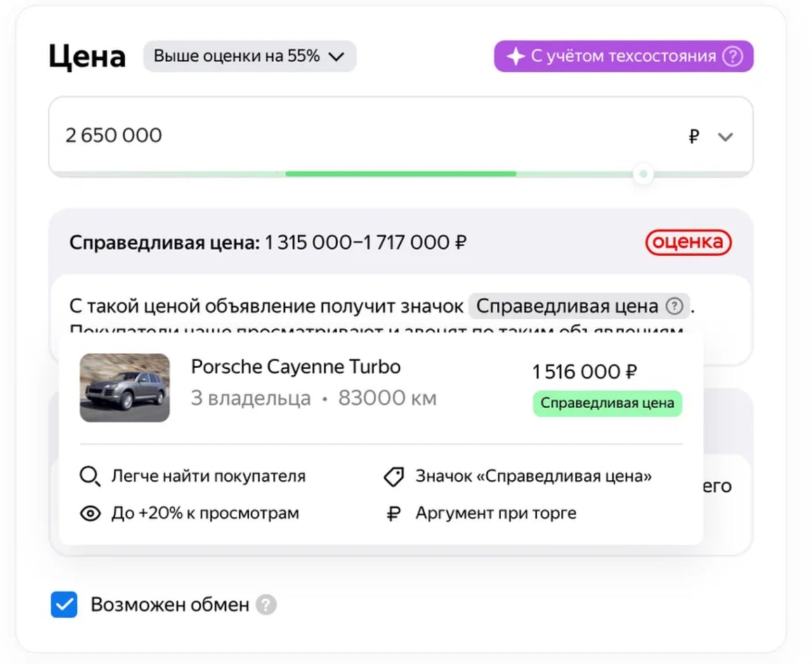812x664 pixels.
Task: Click the tag icon by Значок «Справедливая цена»
Action: point(394,477)
